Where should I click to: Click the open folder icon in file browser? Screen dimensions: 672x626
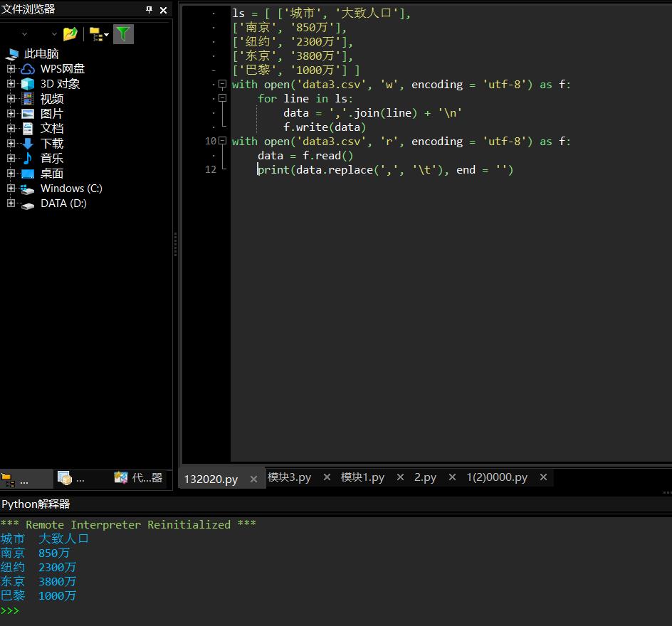(x=70, y=34)
